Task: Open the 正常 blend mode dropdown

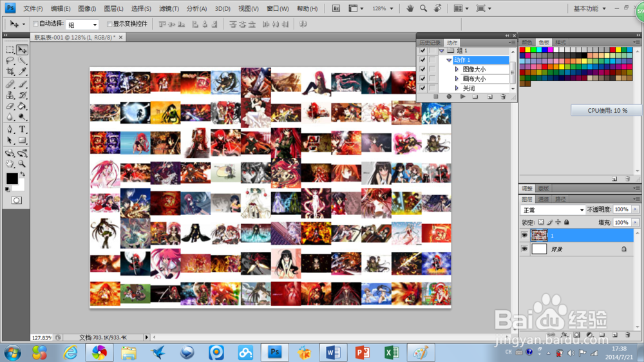Action: (x=553, y=210)
